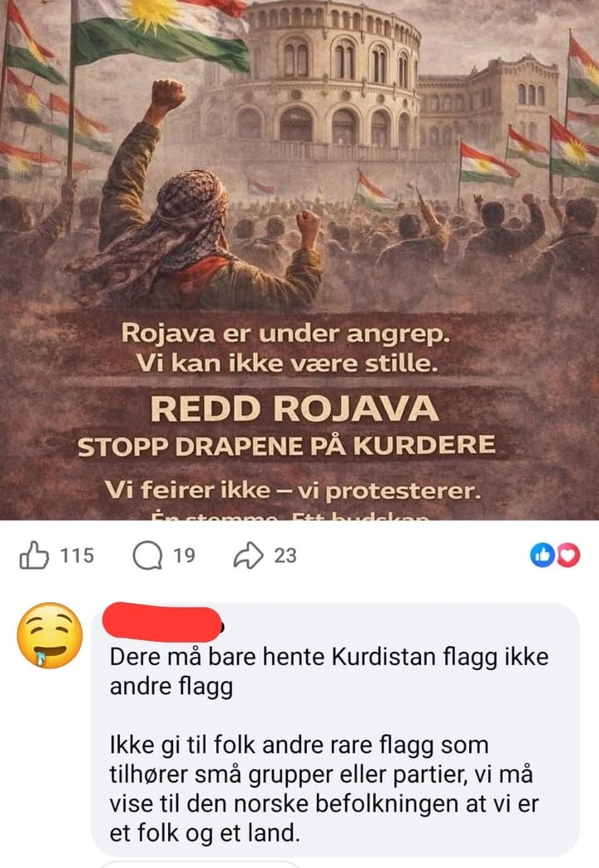Tap the 'Vi feirer ikke – vi protesterer.' text
The height and width of the screenshot is (868, 599).
pyautogui.click(x=293, y=491)
